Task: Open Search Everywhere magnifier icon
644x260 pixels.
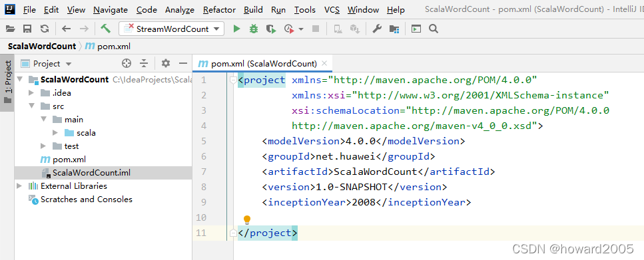Action: [x=434, y=29]
